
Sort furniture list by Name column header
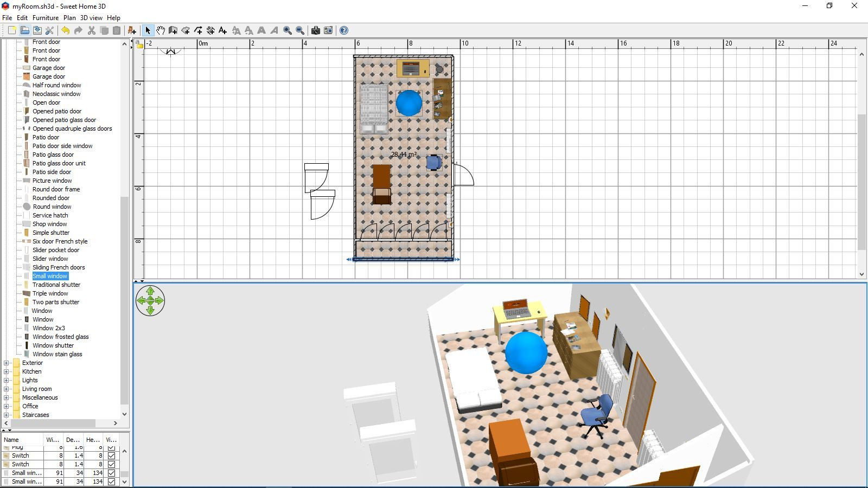[x=22, y=439]
